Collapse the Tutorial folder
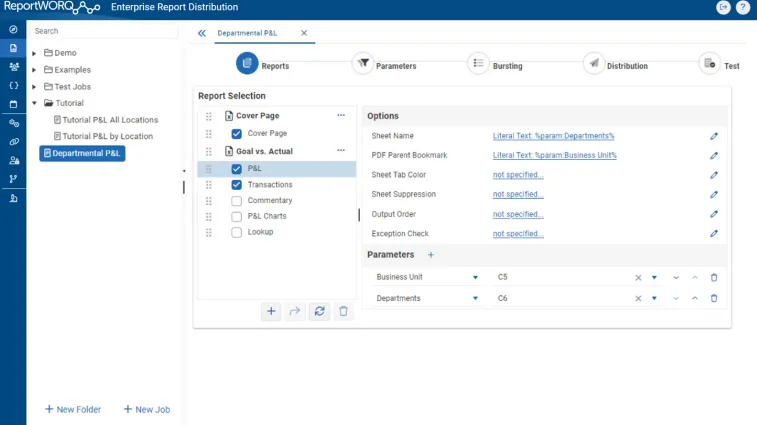 34,103
